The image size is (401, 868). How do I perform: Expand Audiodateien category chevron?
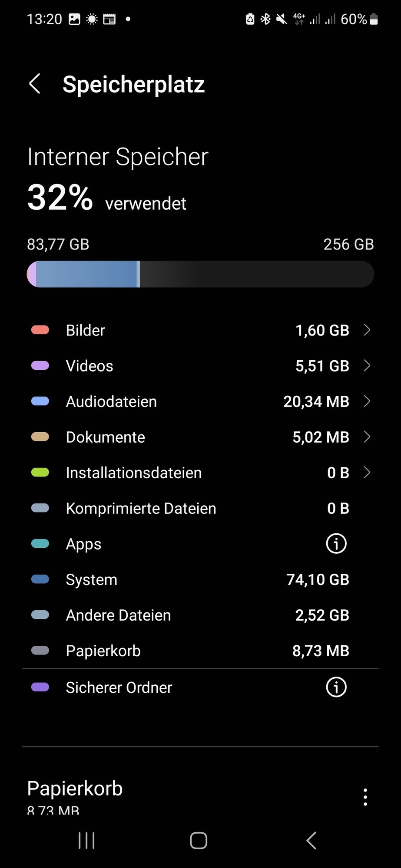point(367,401)
